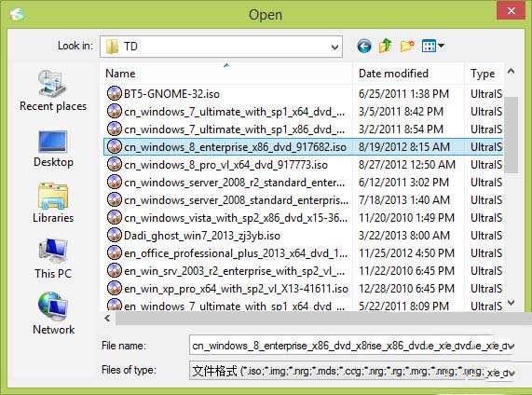The image size is (532, 395).
Task: Click date 8/27/2012 12:50 AM
Action: click(407, 165)
